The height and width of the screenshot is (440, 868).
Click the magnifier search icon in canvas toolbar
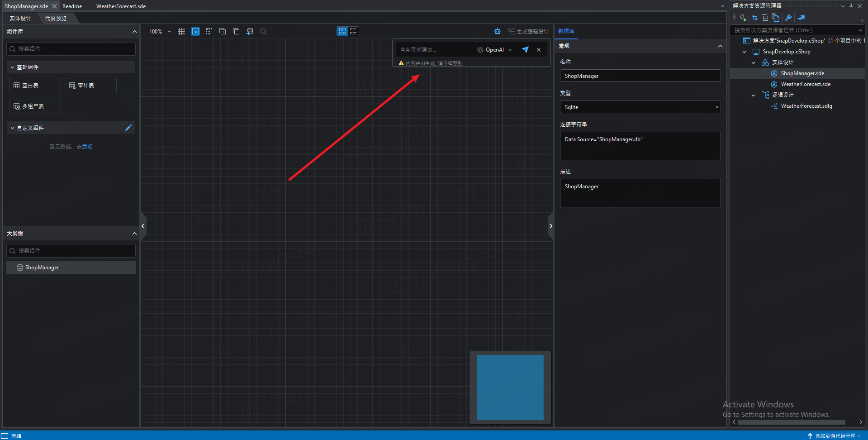[x=263, y=31]
